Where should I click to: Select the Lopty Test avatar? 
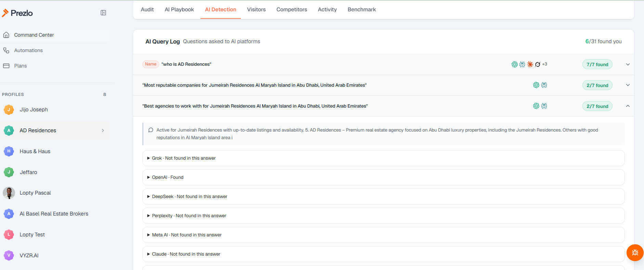(x=9, y=235)
